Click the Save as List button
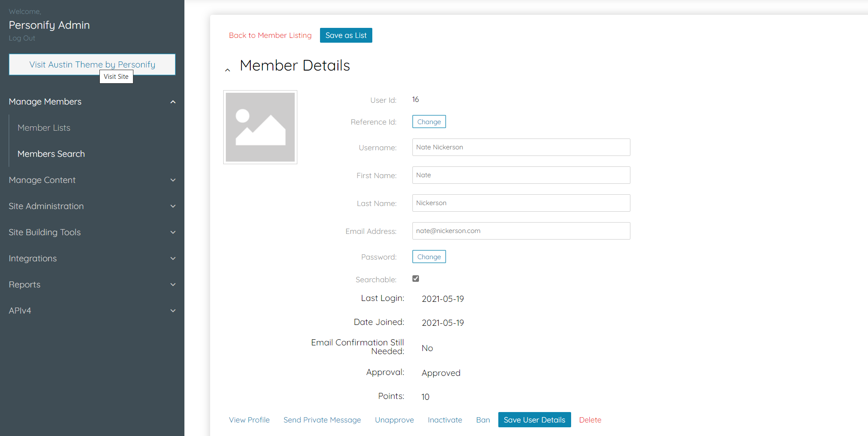 point(346,35)
